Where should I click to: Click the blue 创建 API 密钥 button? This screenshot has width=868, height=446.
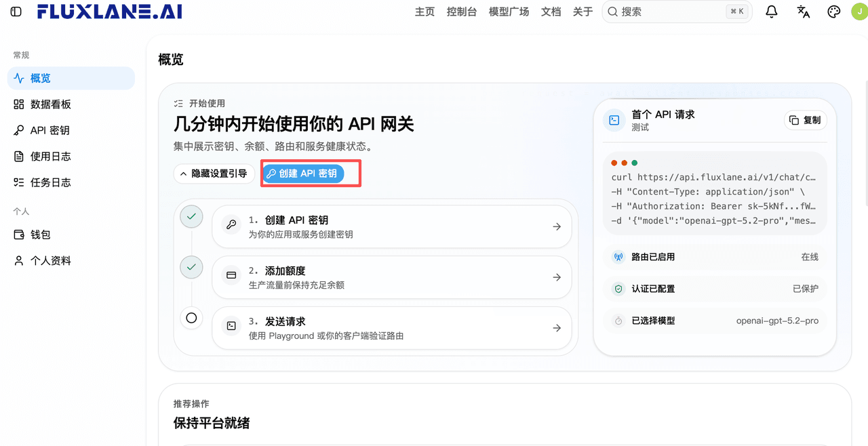(x=303, y=174)
